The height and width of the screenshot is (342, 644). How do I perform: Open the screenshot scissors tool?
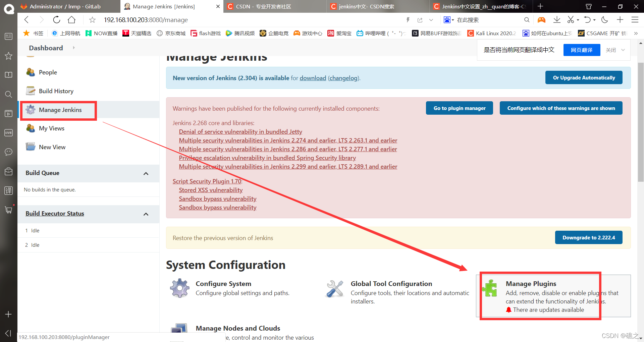(571, 20)
